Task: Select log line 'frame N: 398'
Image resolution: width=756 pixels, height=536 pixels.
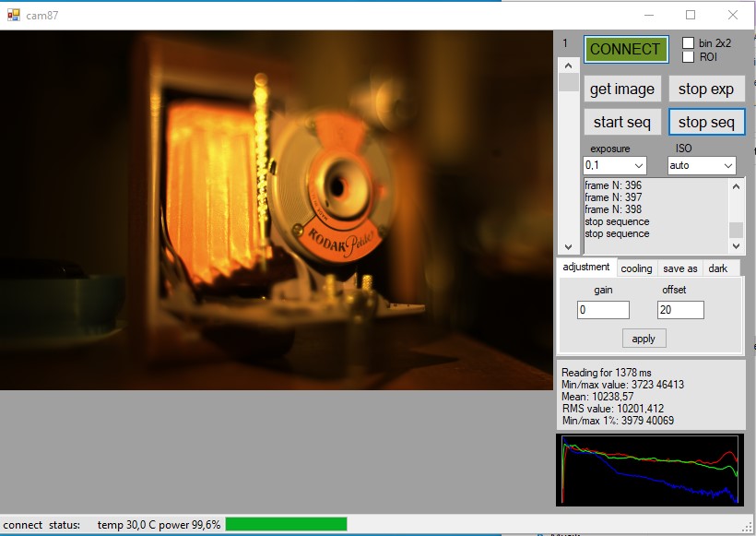Action: point(613,209)
